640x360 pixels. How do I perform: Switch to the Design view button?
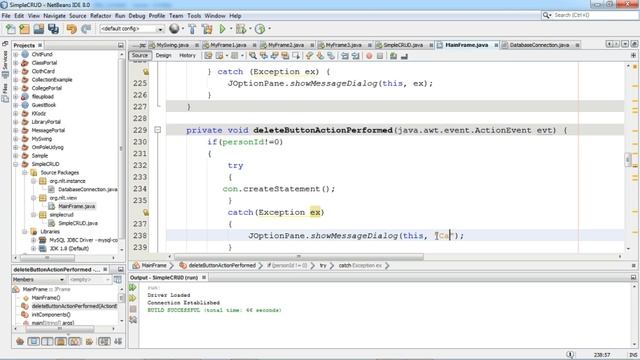(163, 56)
